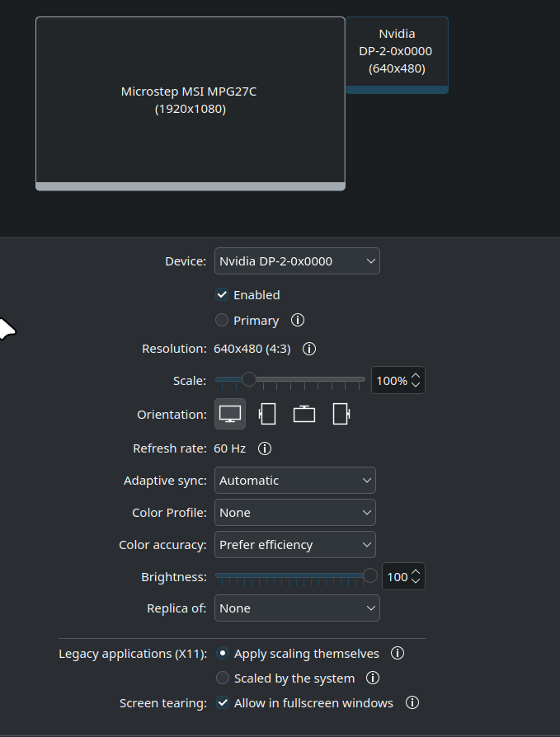Show info for Scaled by the system
The height and width of the screenshot is (737, 560).
click(x=373, y=678)
